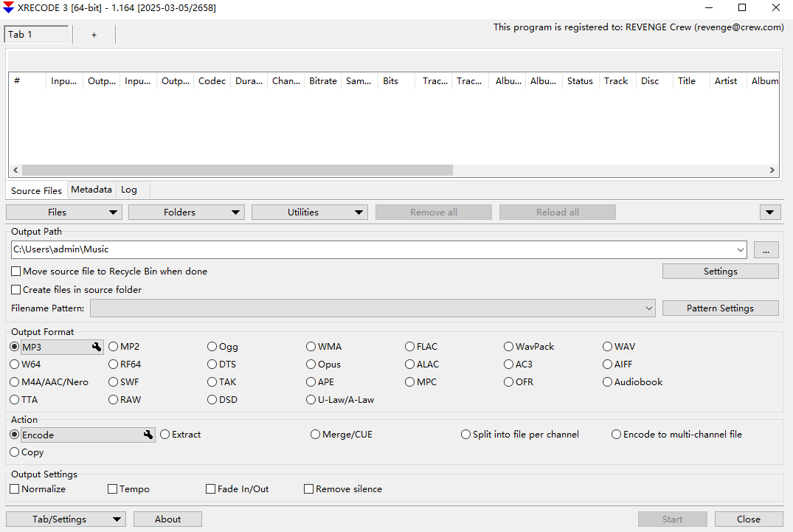The width and height of the screenshot is (793, 532).
Task: Select FLAC as output format
Action: click(x=410, y=347)
